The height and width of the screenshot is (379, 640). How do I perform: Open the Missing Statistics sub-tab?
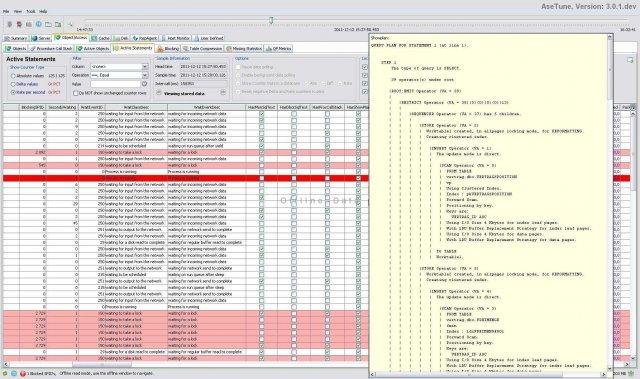coord(244,49)
